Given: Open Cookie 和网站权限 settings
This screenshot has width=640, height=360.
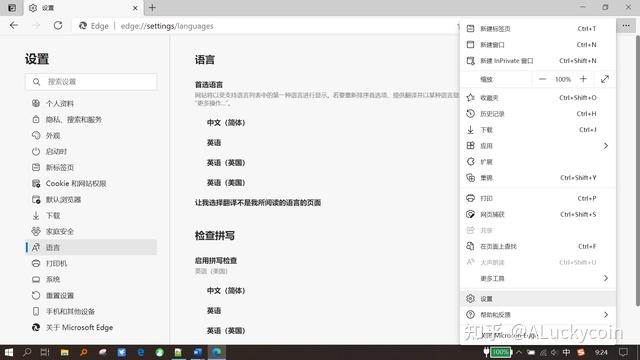Looking at the screenshot, I should [91, 183].
